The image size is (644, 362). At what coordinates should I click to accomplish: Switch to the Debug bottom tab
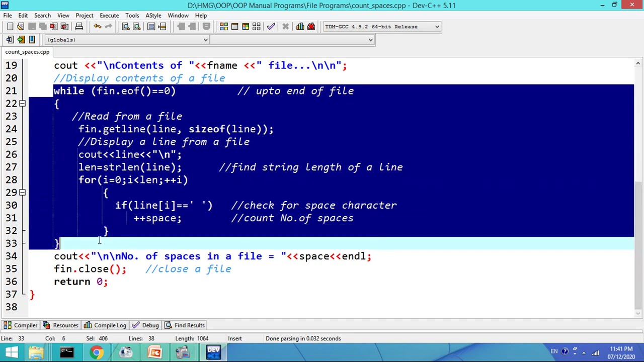[x=145, y=325]
